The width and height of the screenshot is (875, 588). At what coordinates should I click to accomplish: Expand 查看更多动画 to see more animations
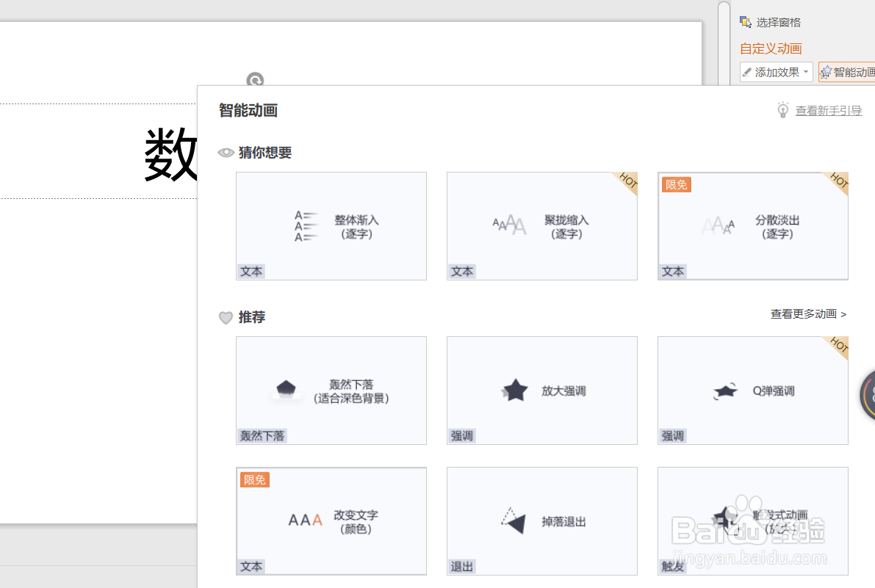[807, 313]
